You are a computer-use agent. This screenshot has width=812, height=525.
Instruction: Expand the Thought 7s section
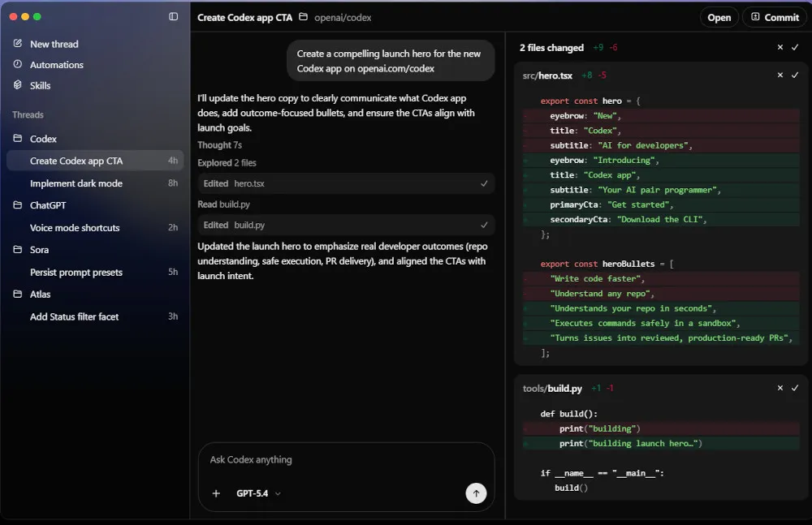[219, 145]
